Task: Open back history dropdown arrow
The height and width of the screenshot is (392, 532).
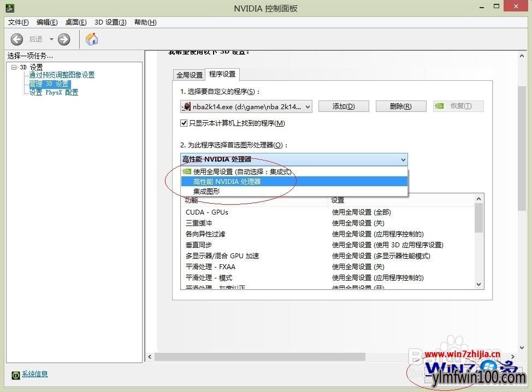Action: click(51, 39)
